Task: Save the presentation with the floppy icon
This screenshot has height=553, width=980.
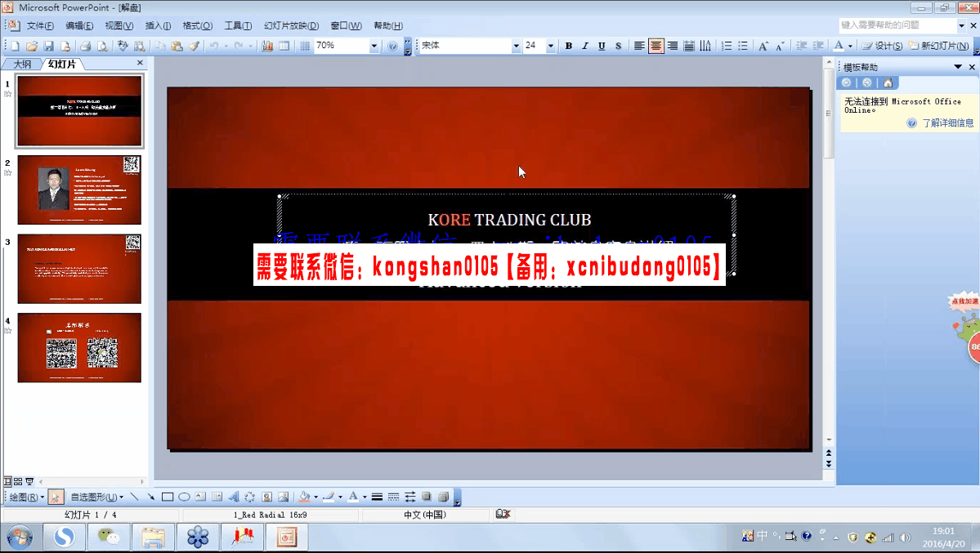Action: click(48, 46)
